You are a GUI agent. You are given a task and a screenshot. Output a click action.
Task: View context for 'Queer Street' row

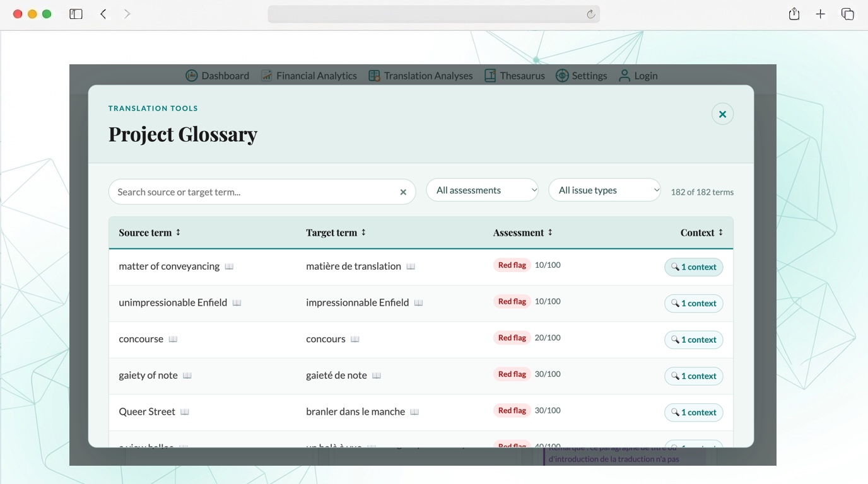click(x=694, y=412)
